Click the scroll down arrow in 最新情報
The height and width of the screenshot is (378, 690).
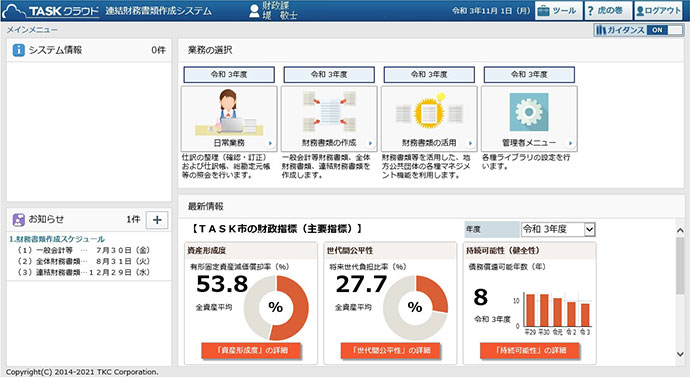680,354
